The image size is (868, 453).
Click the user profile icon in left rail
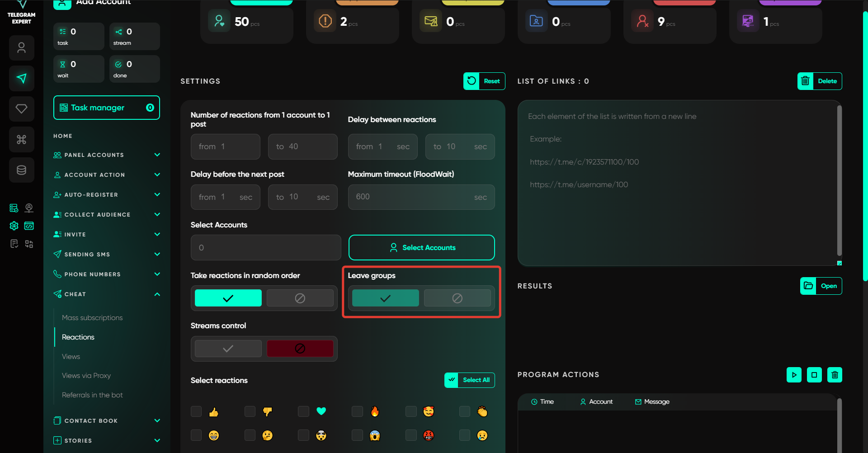click(x=21, y=48)
